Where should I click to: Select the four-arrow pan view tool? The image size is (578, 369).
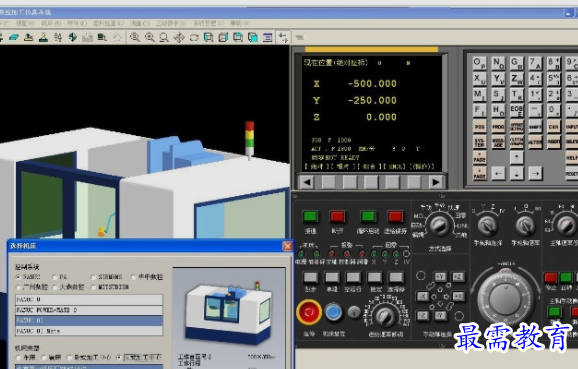tap(179, 37)
